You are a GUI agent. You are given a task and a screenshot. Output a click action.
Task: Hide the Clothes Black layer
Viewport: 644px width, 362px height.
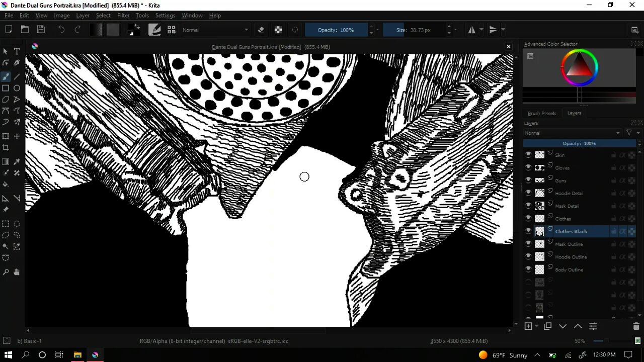528,231
